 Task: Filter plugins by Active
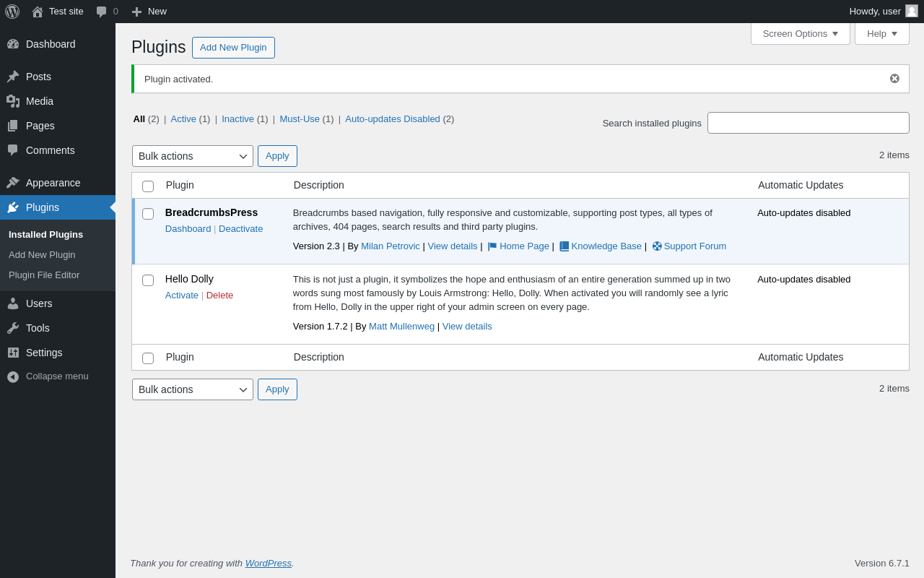coord(183,119)
